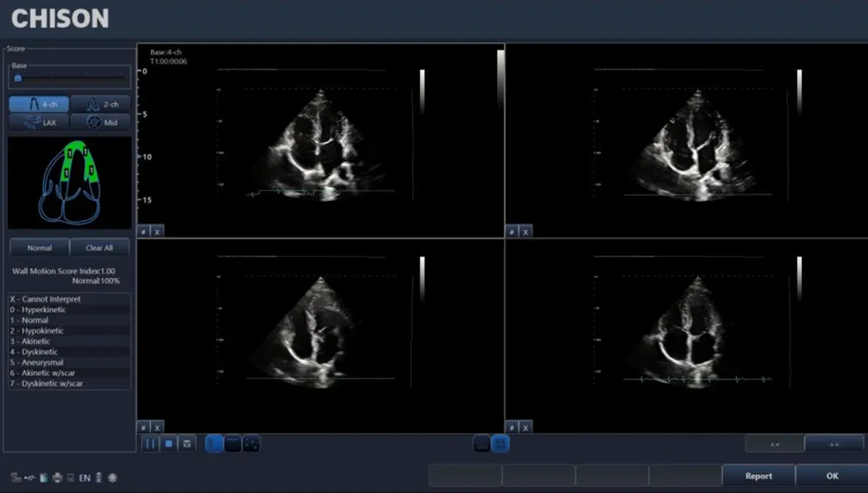Click the # button on bottom-right clip

pos(512,428)
